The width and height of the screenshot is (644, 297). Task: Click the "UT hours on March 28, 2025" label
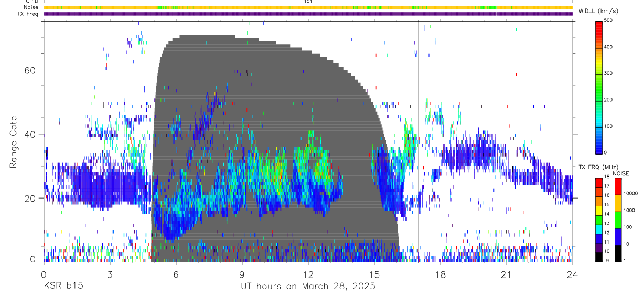pos(308,287)
